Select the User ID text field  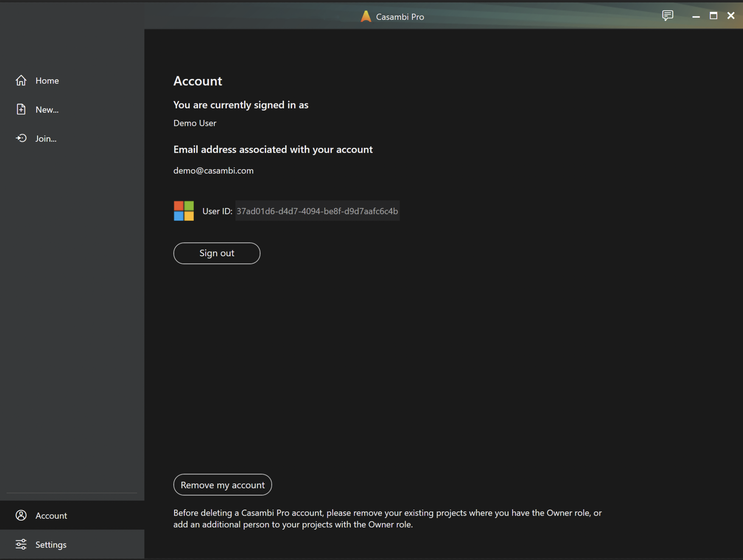pyautogui.click(x=317, y=211)
